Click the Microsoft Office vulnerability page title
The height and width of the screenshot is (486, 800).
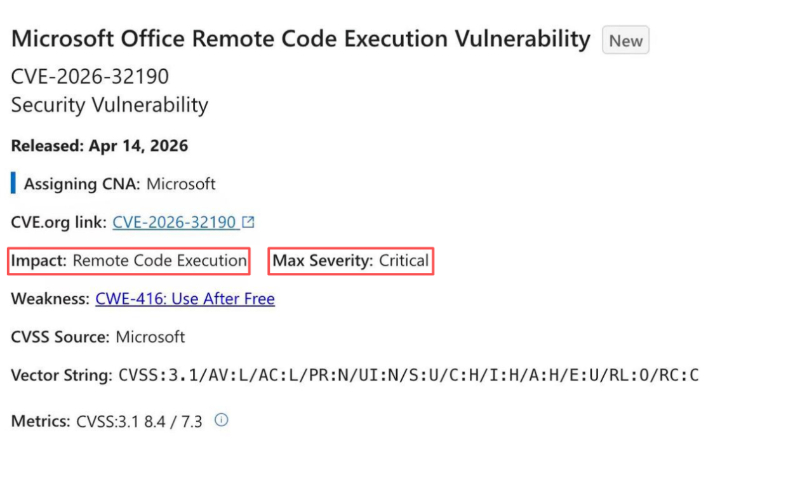coord(300,39)
